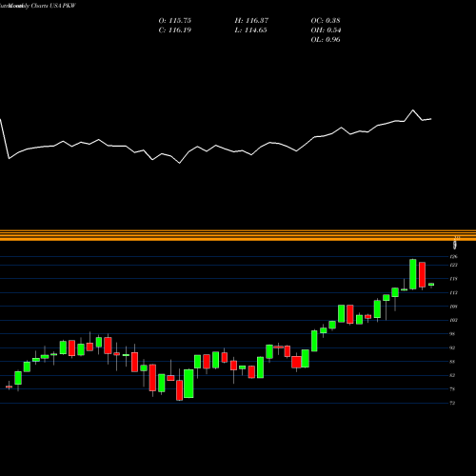
Task: Click the 92 price axis label
Action: (x=453, y=347)
